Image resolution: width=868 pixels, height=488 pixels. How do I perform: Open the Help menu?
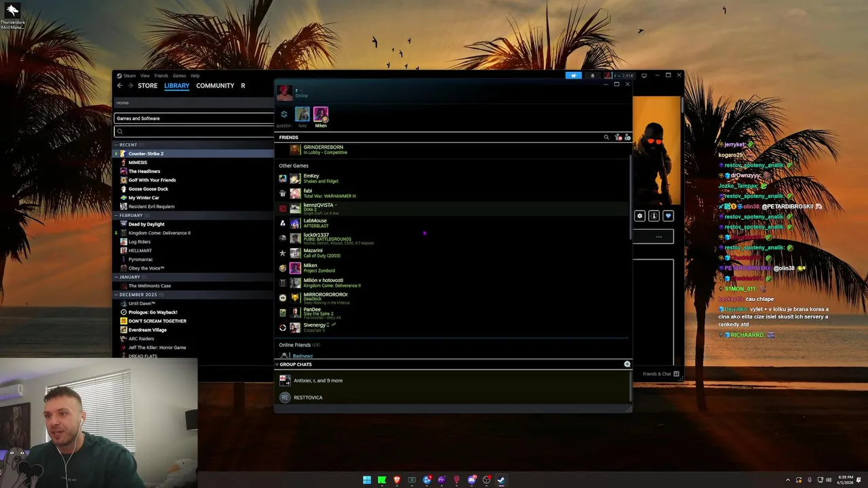[x=195, y=76]
